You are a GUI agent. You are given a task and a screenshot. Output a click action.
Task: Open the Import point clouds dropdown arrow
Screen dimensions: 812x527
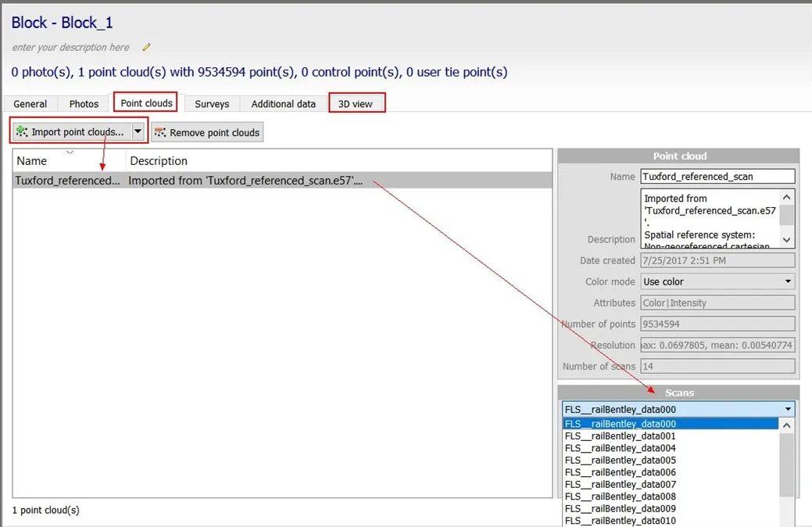tap(138, 132)
